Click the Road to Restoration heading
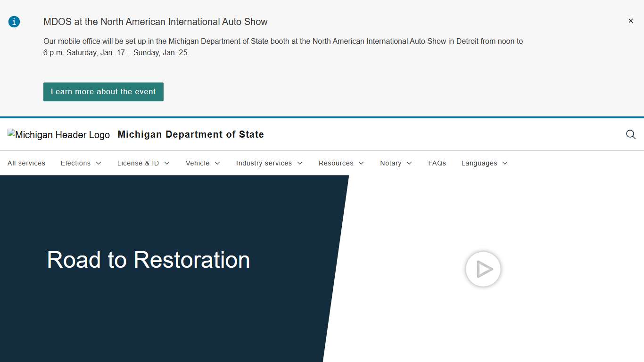 coord(148,260)
